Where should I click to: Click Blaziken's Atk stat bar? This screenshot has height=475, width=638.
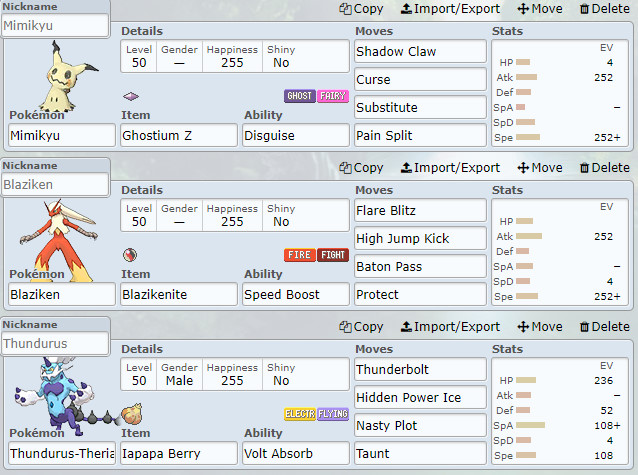coord(529,236)
